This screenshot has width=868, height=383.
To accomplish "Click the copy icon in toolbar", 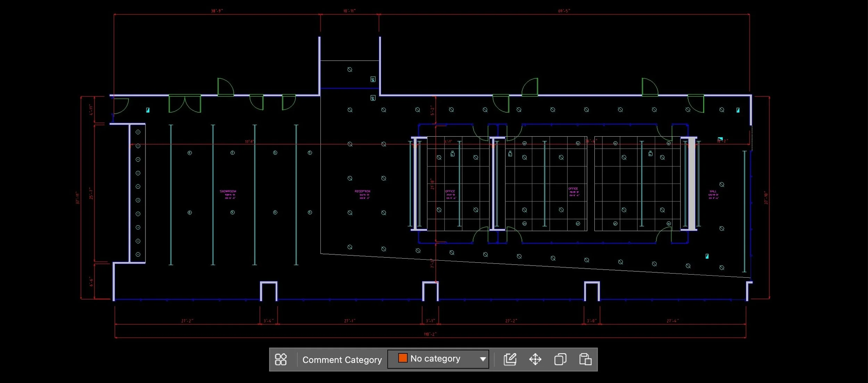I will [560, 359].
